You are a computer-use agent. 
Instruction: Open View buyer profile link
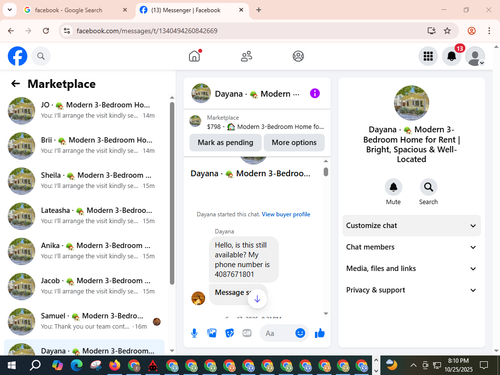coord(286,214)
